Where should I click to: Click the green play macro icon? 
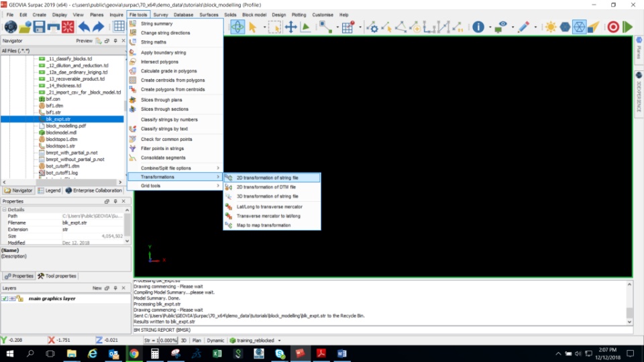pos(628,27)
